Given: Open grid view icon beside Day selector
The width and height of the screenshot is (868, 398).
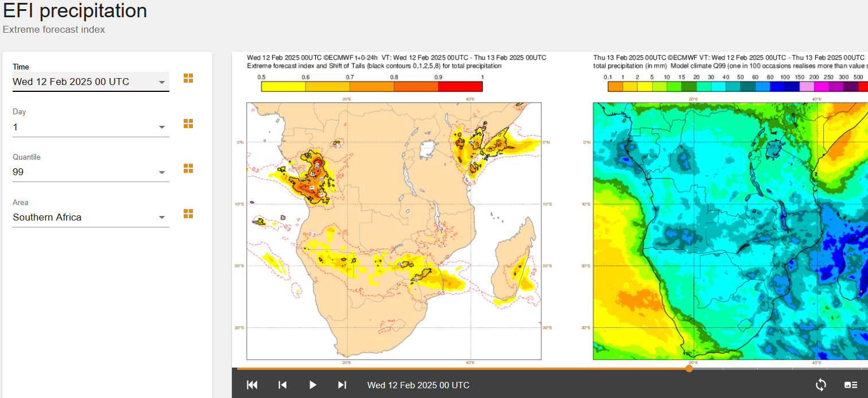Looking at the screenshot, I should 188,123.
